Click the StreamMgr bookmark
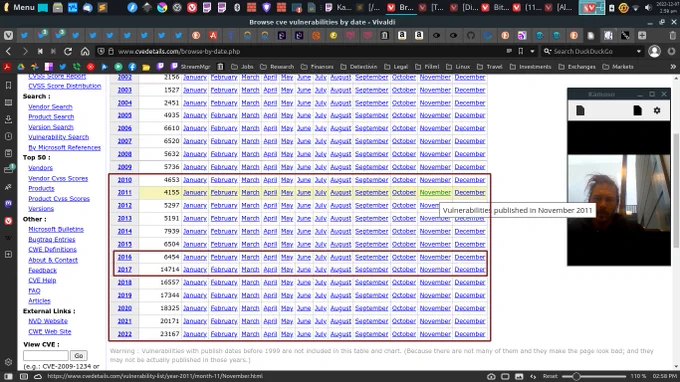Screen dimensions: 680x382 point(190,67)
